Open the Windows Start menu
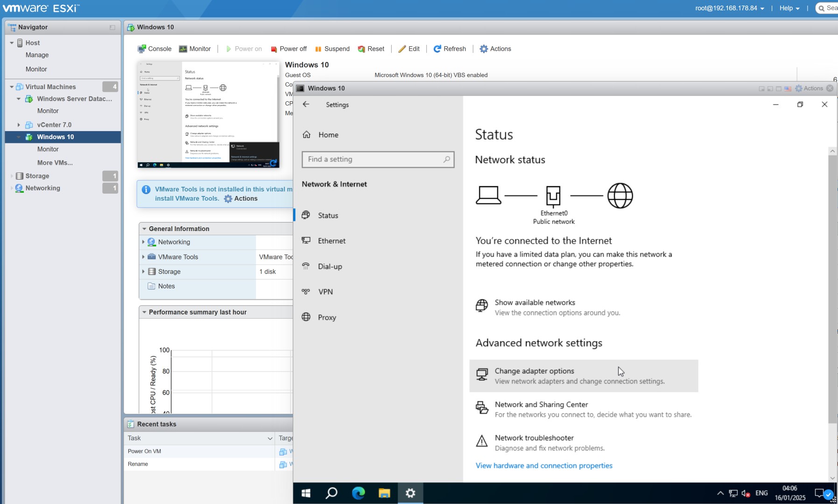 (306, 493)
